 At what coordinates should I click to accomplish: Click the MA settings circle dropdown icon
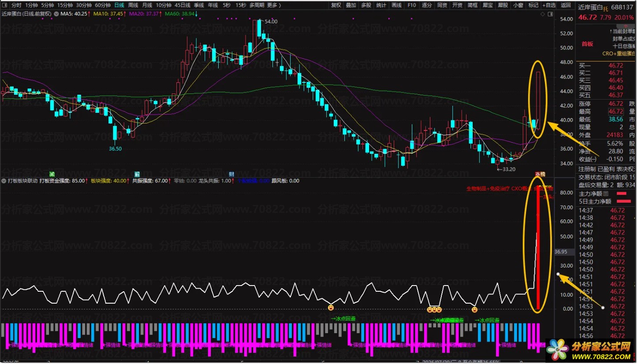tap(56, 14)
